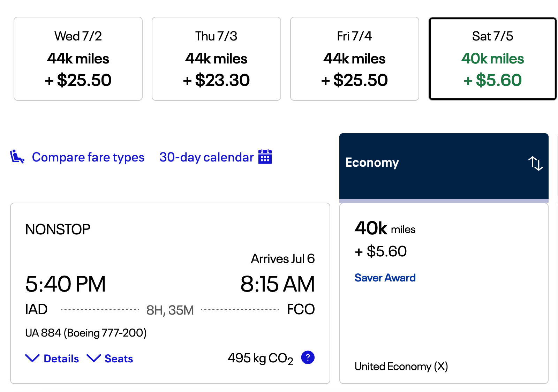Open the CO2 emissions help icon
Viewport: 558px width, 392px height.
coord(308,357)
